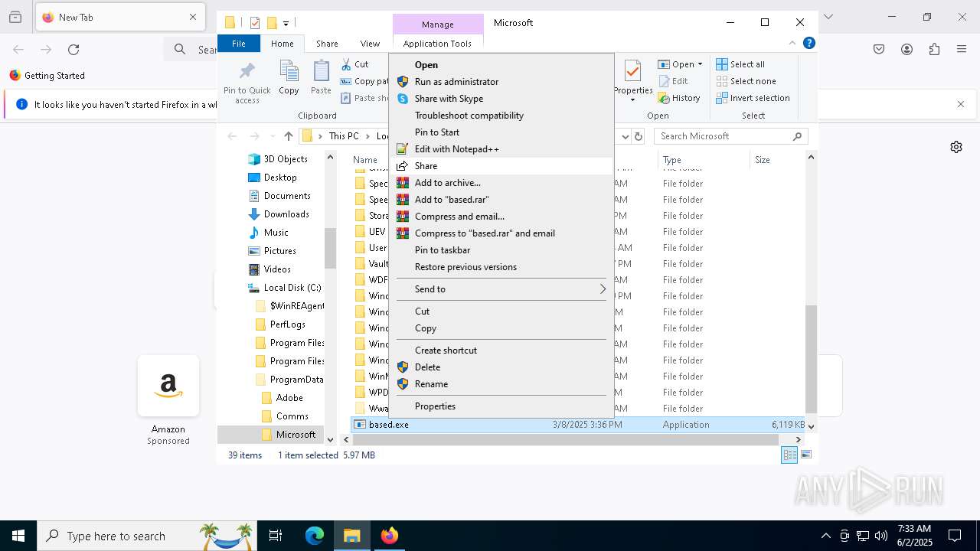
Task: Select Edit with Notepad++ entry
Action: [x=501, y=149]
